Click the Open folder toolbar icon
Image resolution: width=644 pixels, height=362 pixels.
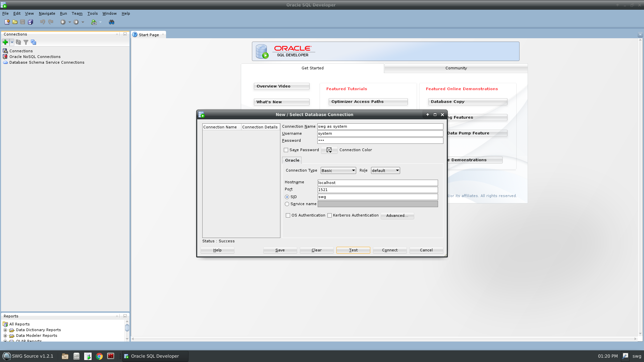pyautogui.click(x=15, y=22)
